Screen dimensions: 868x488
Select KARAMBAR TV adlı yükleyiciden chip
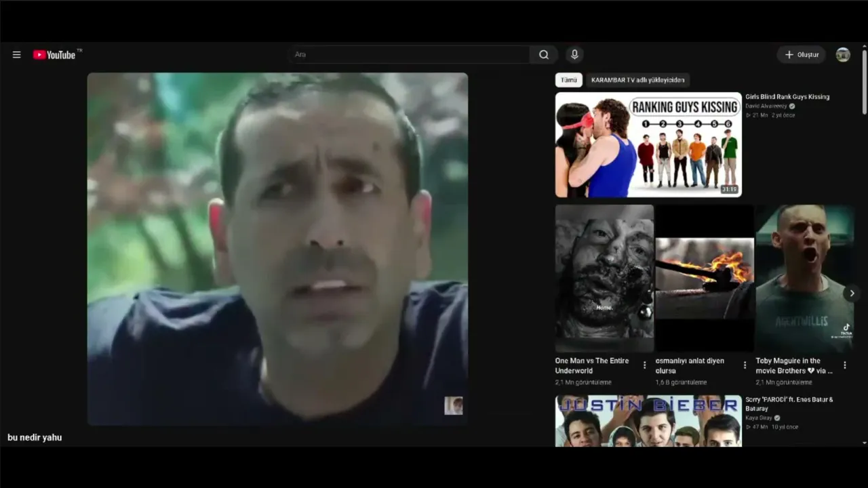[x=637, y=80]
